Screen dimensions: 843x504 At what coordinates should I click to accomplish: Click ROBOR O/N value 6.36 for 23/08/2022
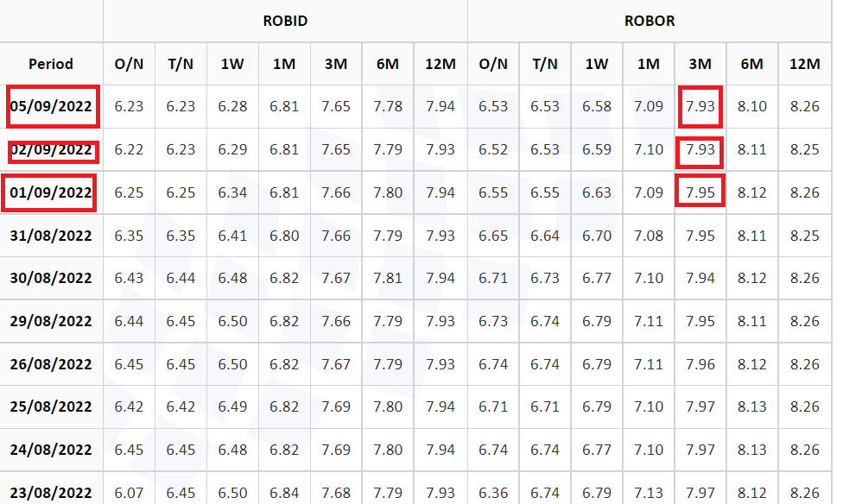point(493,492)
